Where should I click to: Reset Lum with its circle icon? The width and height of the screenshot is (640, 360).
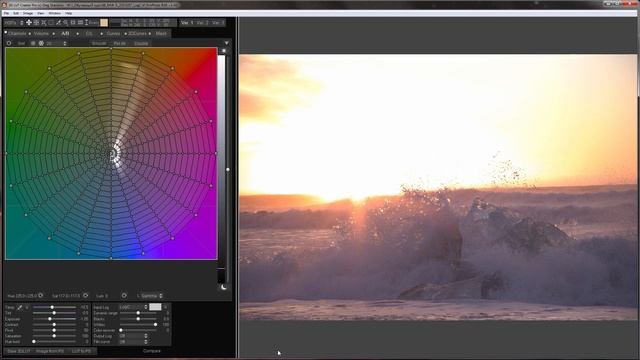[x=124, y=295]
